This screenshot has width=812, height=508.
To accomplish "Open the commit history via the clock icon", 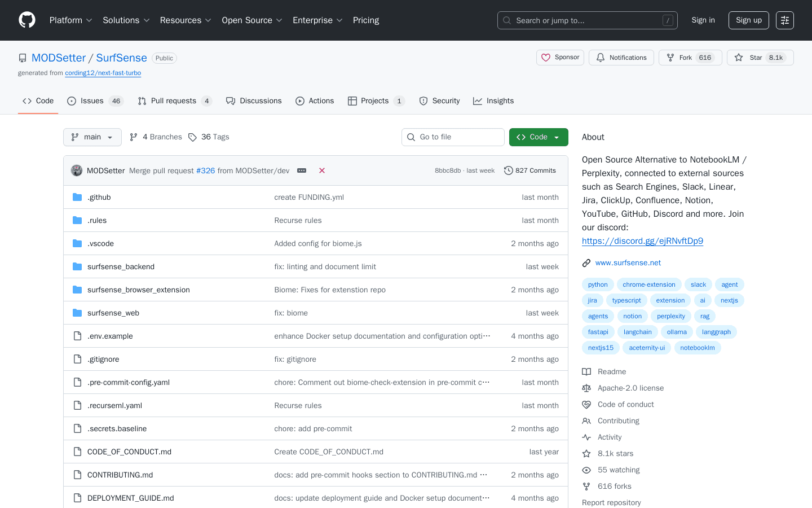I will pyautogui.click(x=509, y=170).
